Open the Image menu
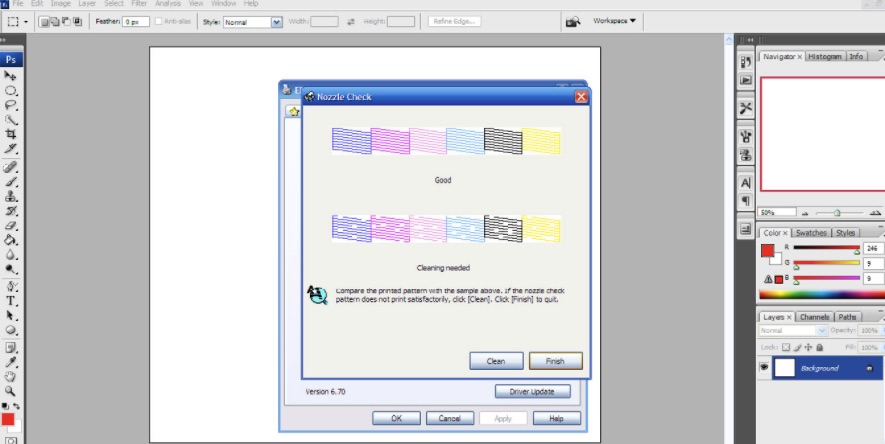The height and width of the screenshot is (444, 885). click(61, 3)
